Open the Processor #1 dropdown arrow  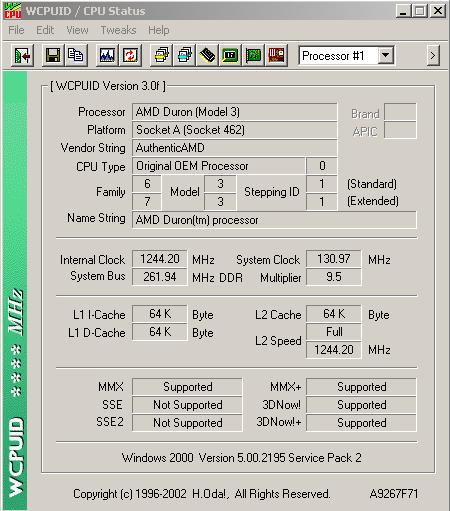pos(386,55)
